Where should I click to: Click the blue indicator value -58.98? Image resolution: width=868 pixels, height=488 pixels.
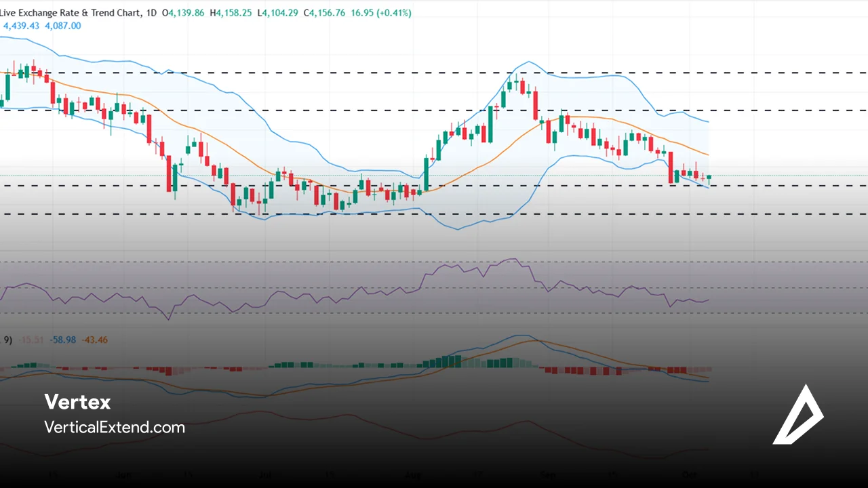tap(63, 340)
